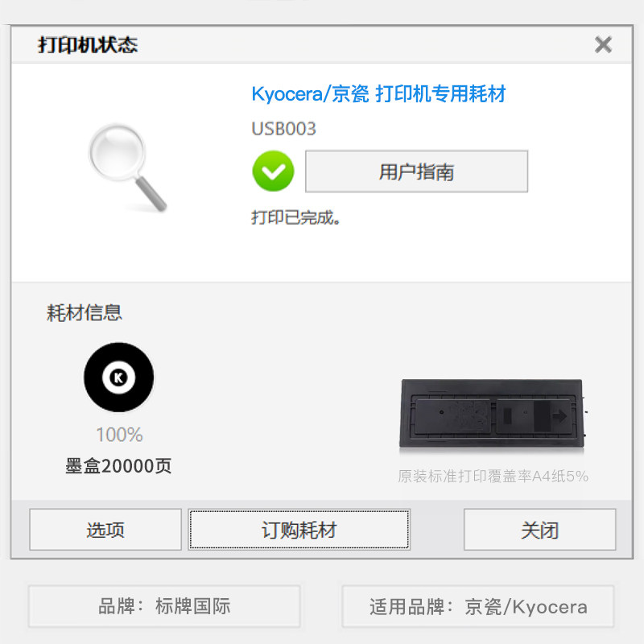Close the printer status dialog with the X
Screen dimensions: 644x644
click(603, 44)
